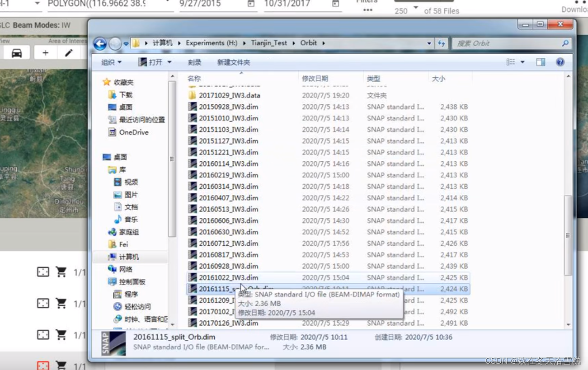Toggle the checkbox beside the second search result
Image resolution: width=588 pixels, height=370 pixels.
click(x=43, y=303)
